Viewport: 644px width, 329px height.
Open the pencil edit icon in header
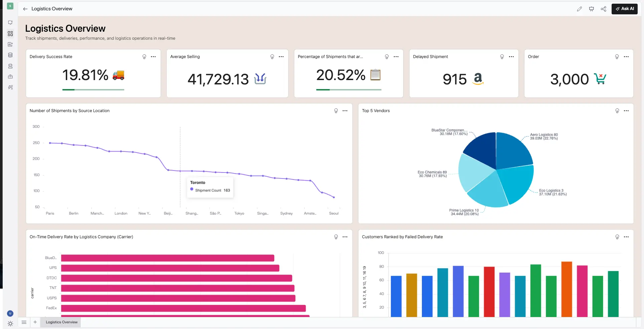click(x=579, y=9)
